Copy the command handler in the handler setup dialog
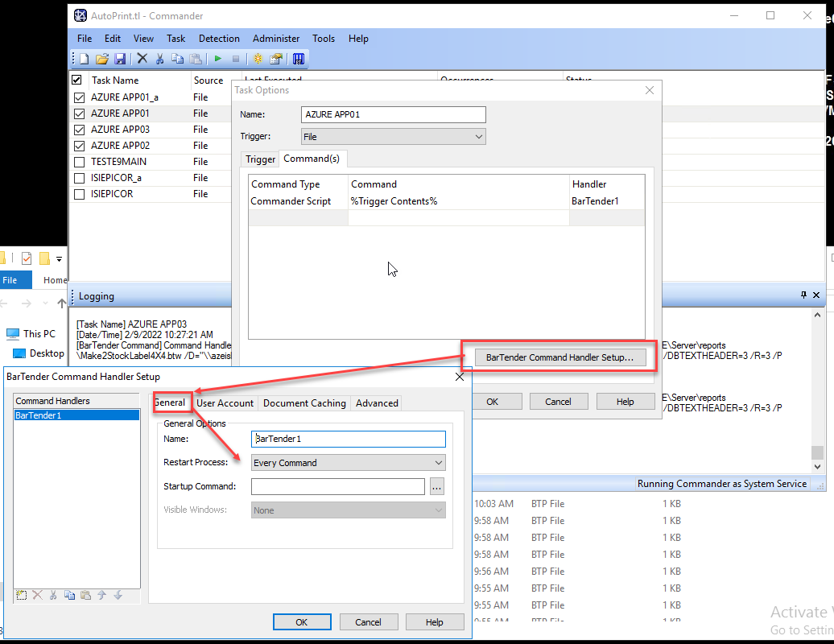The height and width of the screenshot is (644, 834). pos(70,595)
